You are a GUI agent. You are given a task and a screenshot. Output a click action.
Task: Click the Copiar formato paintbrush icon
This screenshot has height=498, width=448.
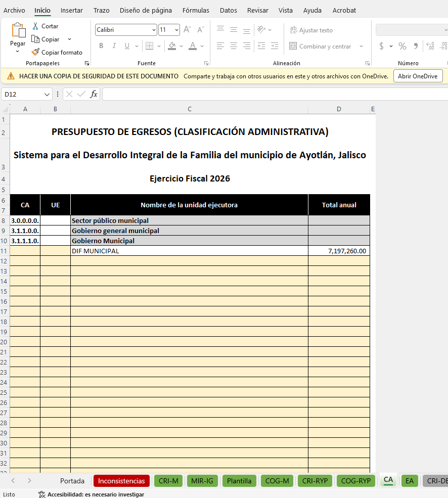[x=35, y=52]
